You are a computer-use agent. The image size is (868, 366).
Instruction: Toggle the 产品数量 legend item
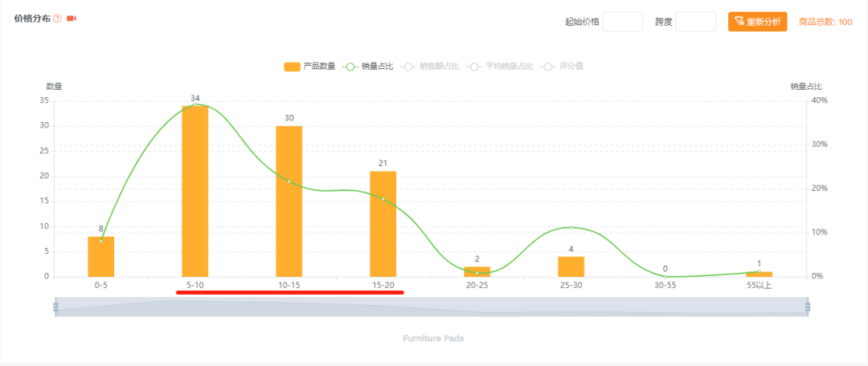pyautogui.click(x=309, y=67)
